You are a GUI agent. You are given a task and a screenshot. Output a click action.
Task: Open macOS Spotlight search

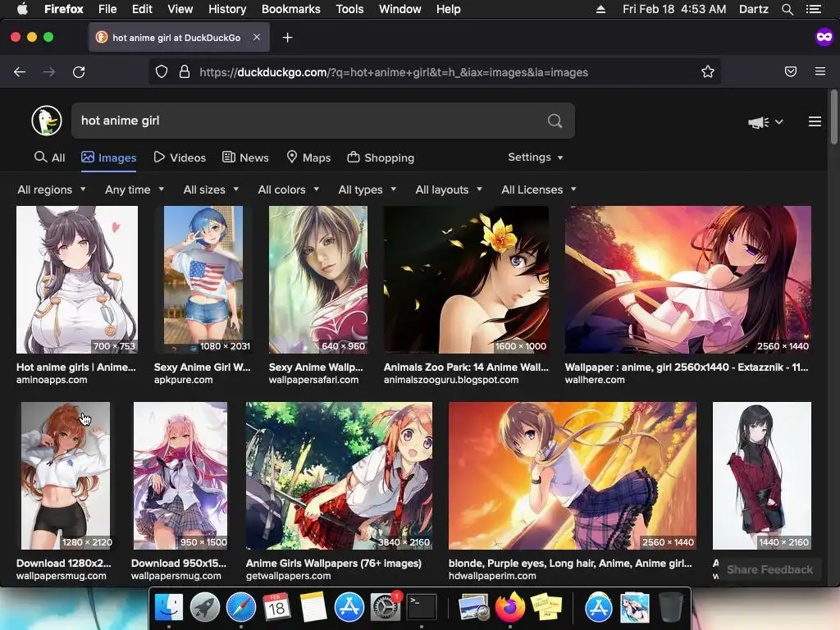tap(787, 9)
